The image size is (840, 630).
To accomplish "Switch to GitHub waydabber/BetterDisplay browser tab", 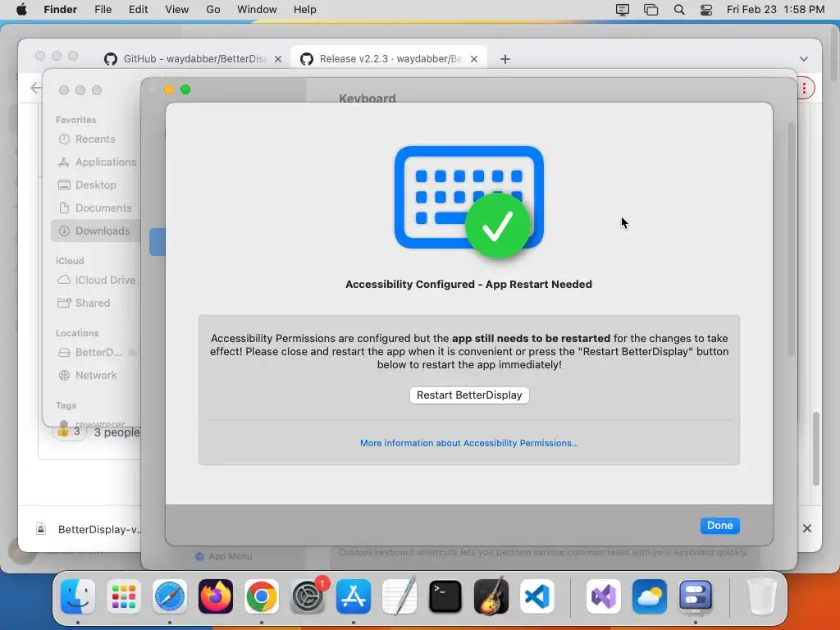I will (x=193, y=59).
